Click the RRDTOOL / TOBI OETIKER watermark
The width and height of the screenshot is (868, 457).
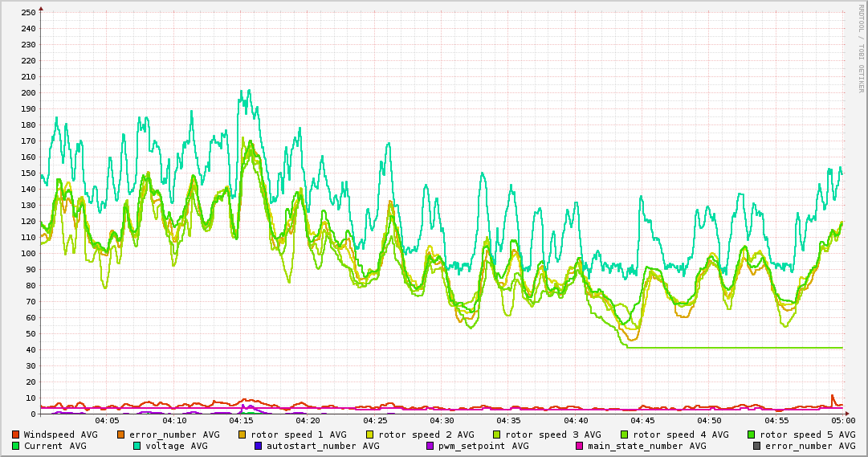(861, 50)
